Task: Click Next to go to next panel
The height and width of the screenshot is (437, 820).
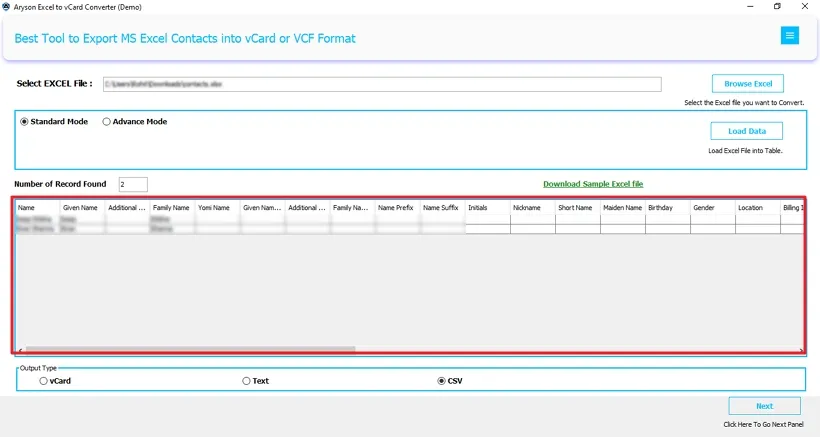Action: [765, 406]
